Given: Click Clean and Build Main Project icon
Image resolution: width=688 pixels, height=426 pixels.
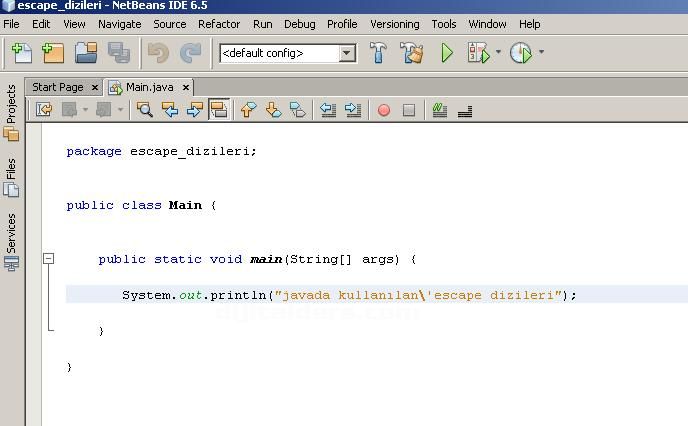Looking at the screenshot, I should 410,53.
